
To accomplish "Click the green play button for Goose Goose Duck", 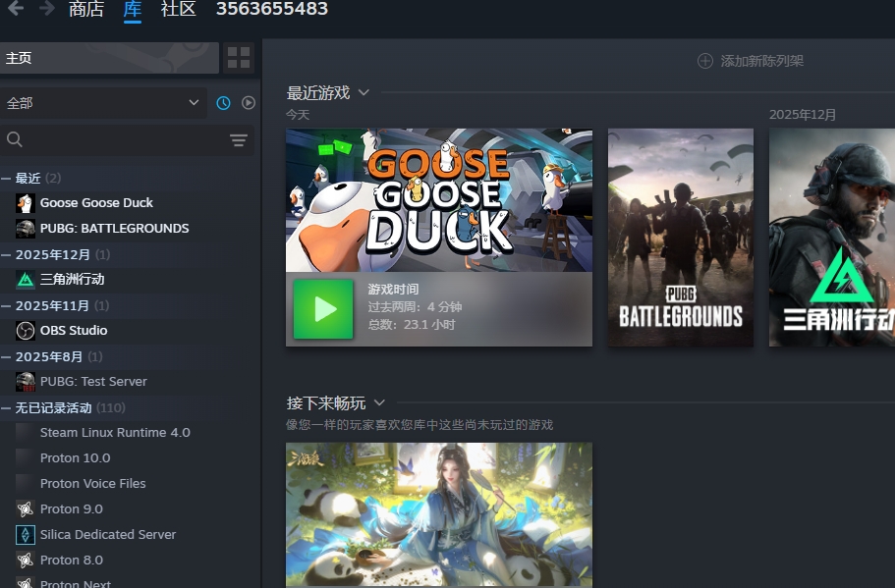I will pos(323,309).
